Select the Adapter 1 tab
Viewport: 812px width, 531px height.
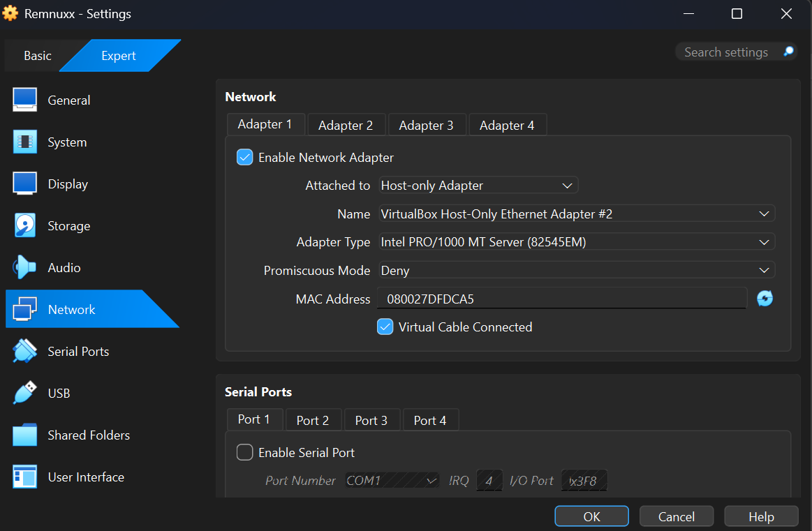tap(265, 124)
